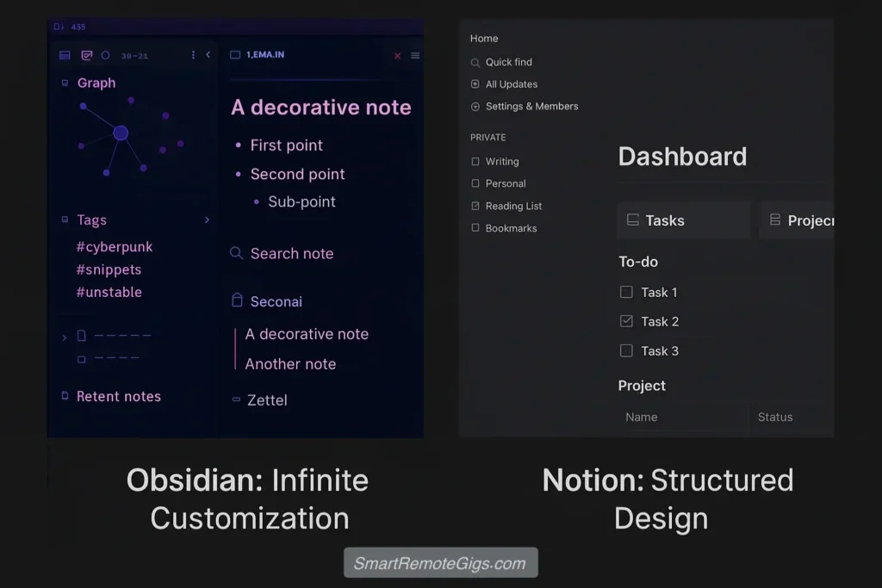882x588 pixels.
Task: Click the circle icon in Obsidian's sidebar toolbar
Action: click(105, 55)
